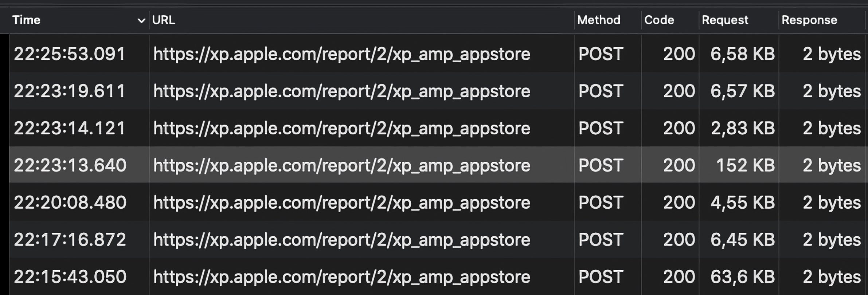
Task: Select the request at 22:20:08.480
Action: (70, 202)
